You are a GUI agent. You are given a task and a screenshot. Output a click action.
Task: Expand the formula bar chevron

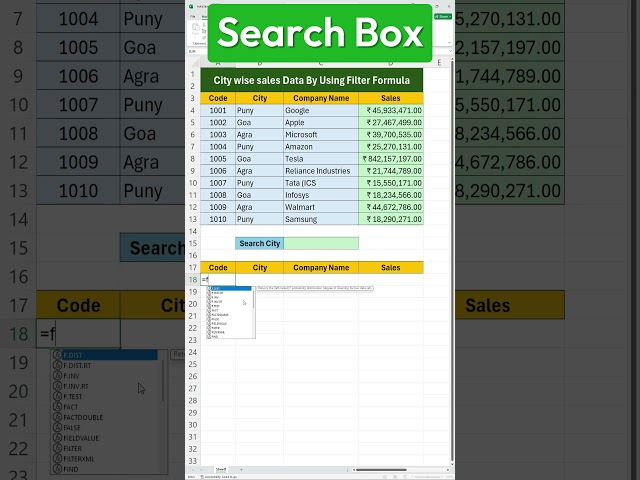coord(450,51)
